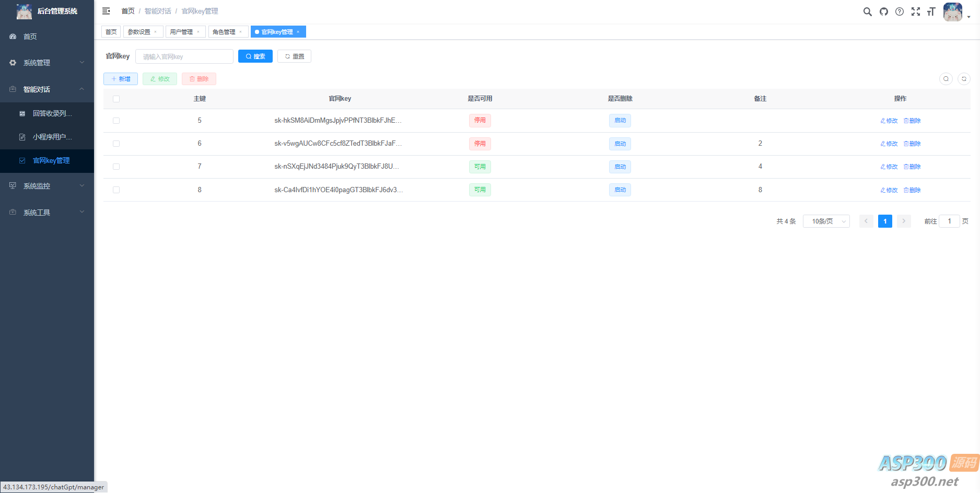Click the key starting with sk-nSXqEjJNd
Viewport: 980px width, 493px height.
[337, 167]
